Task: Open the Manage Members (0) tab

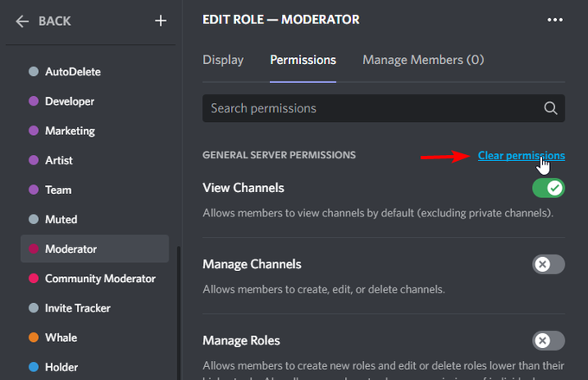Action: tap(424, 60)
